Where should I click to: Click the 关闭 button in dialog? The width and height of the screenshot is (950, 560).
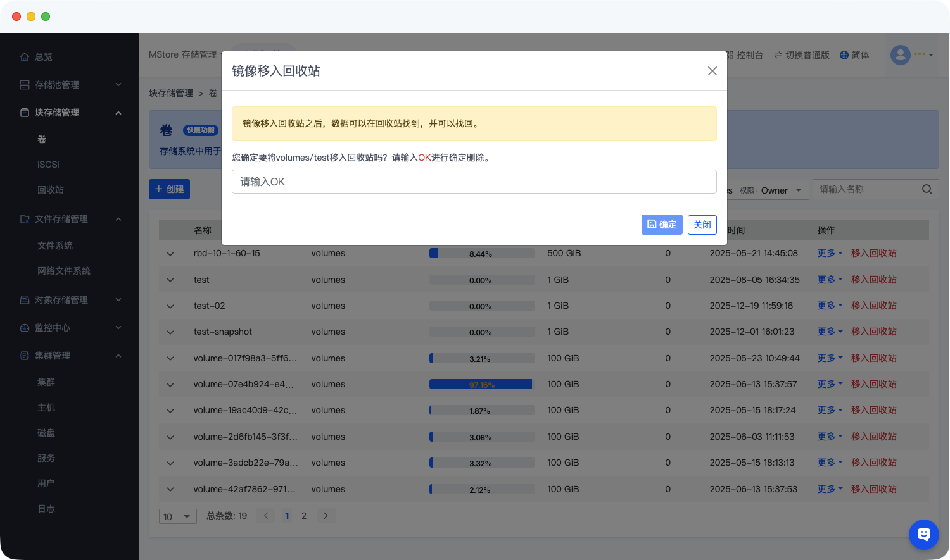click(702, 225)
